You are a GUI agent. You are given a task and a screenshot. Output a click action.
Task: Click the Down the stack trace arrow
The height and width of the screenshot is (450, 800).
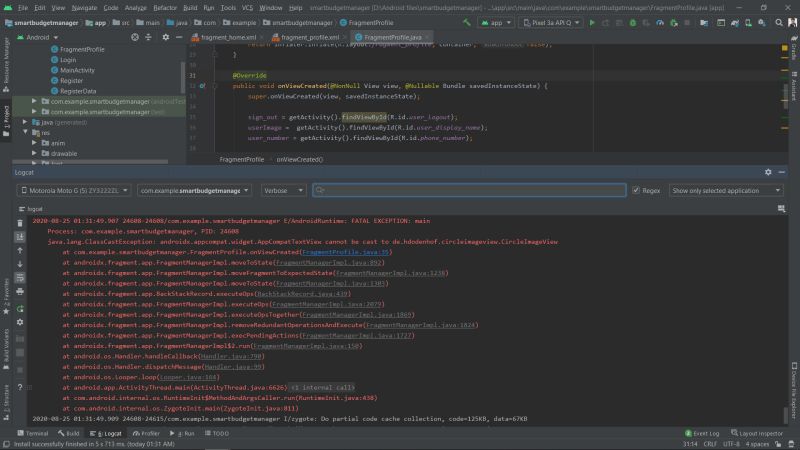[20, 264]
